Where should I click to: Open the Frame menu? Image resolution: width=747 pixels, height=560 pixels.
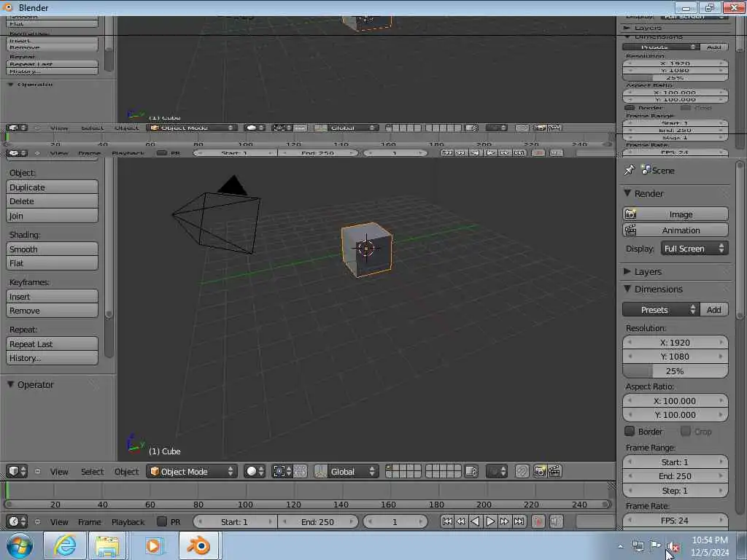click(x=89, y=521)
